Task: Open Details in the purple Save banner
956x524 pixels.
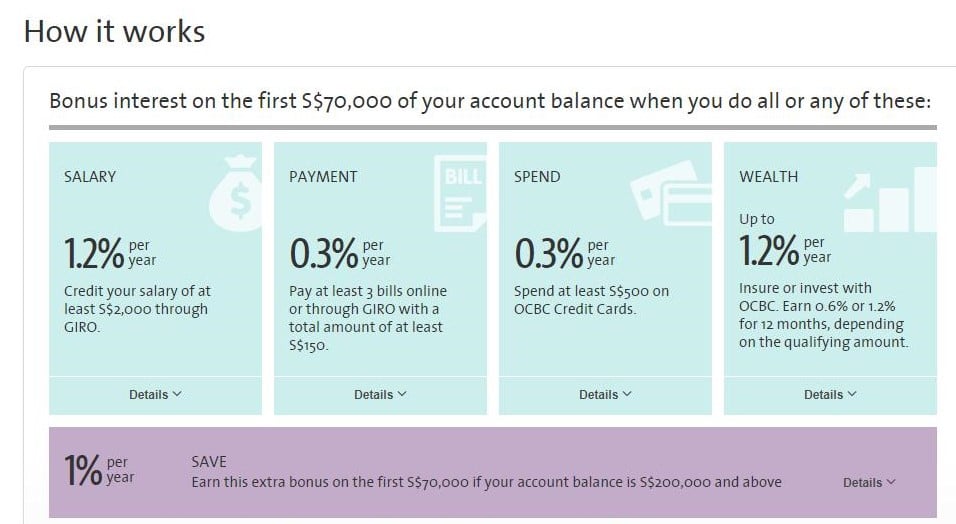Action: click(869, 483)
